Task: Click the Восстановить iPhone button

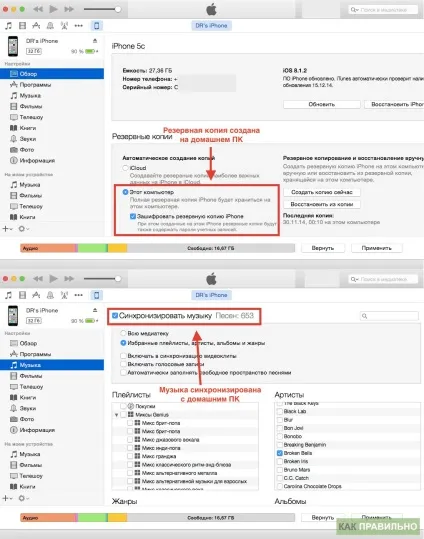Action: click(x=394, y=104)
